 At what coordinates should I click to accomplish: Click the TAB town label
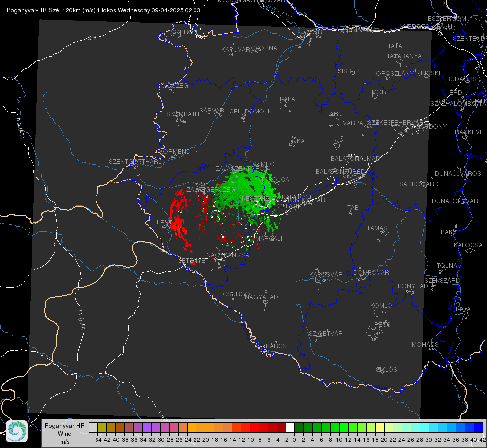353,208
